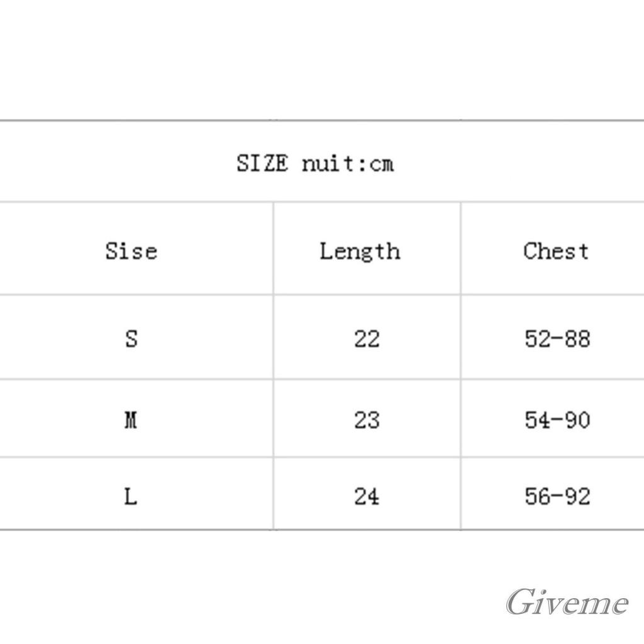The width and height of the screenshot is (644, 644).
Task: Click the size "L" row label
Action: tap(131, 497)
